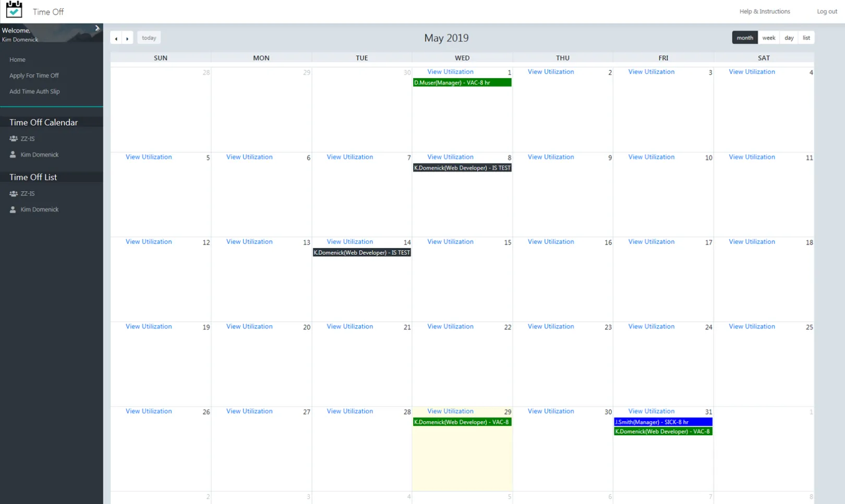Select day number 22 in calendar

pos(508,327)
